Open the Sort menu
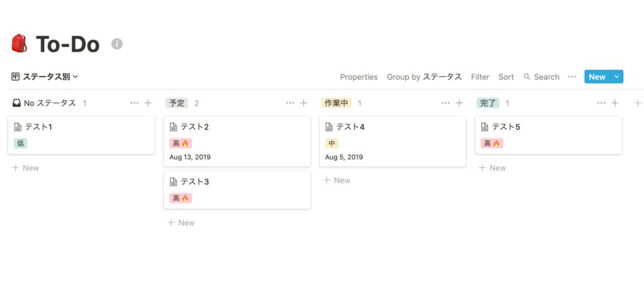The width and height of the screenshot is (644, 286). 506,77
